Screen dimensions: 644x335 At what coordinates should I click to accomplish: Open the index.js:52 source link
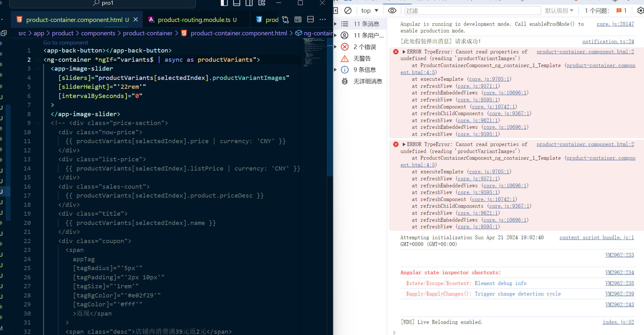point(618,322)
